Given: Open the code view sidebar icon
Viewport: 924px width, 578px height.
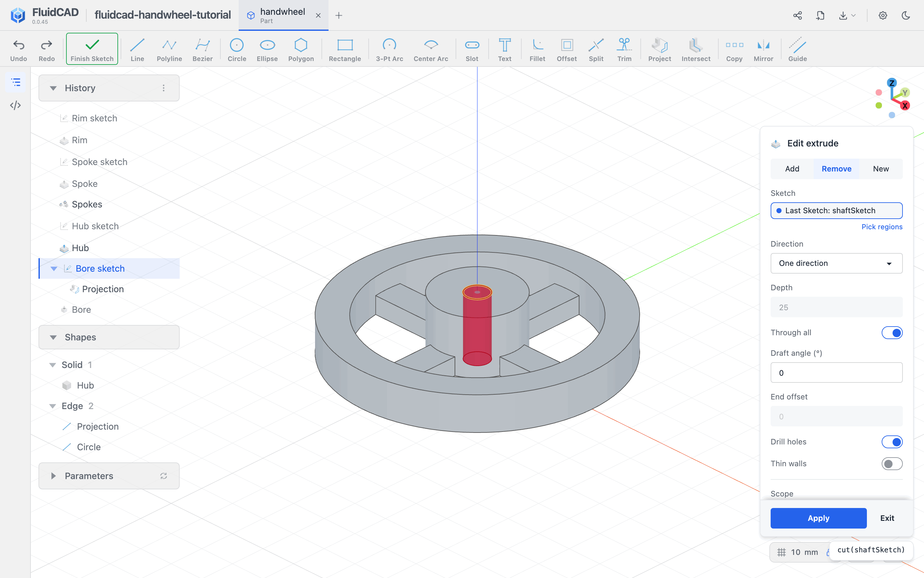Looking at the screenshot, I should coord(15,105).
